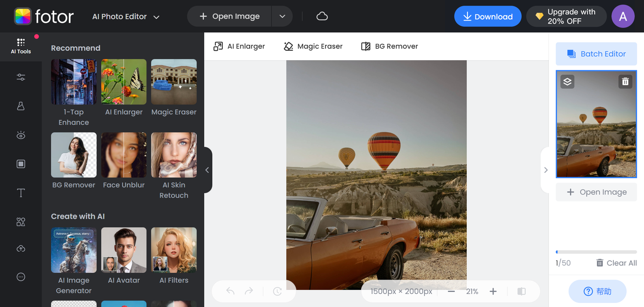644x307 pixels.
Task: Click the 1/50 counter text
Action: [x=563, y=263]
